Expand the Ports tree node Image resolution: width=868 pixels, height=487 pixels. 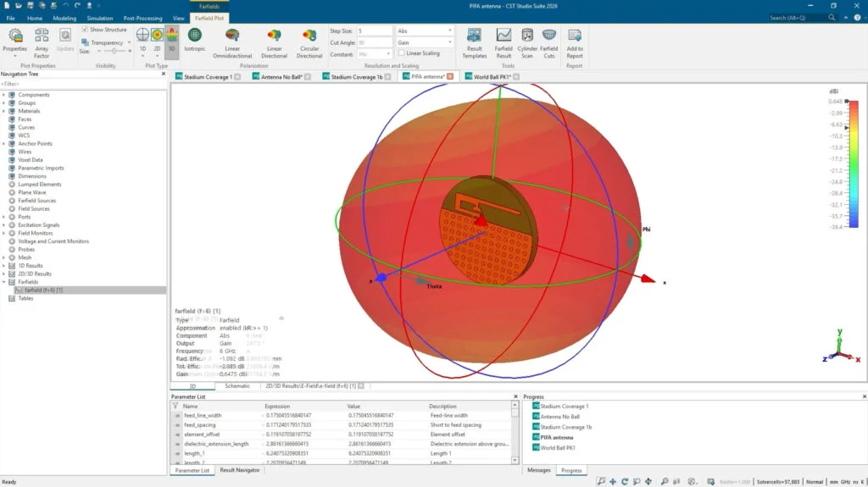pos(4,217)
